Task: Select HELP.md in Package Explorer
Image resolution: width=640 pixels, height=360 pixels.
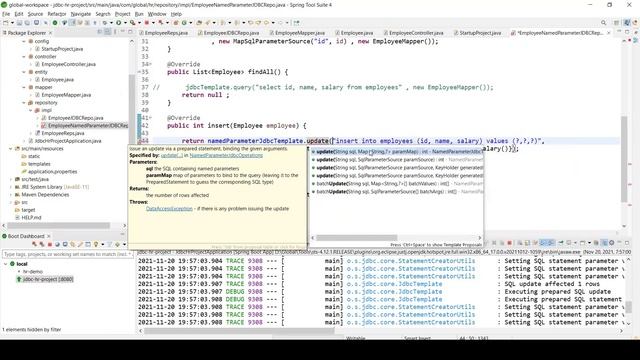Action: [x=31, y=218]
